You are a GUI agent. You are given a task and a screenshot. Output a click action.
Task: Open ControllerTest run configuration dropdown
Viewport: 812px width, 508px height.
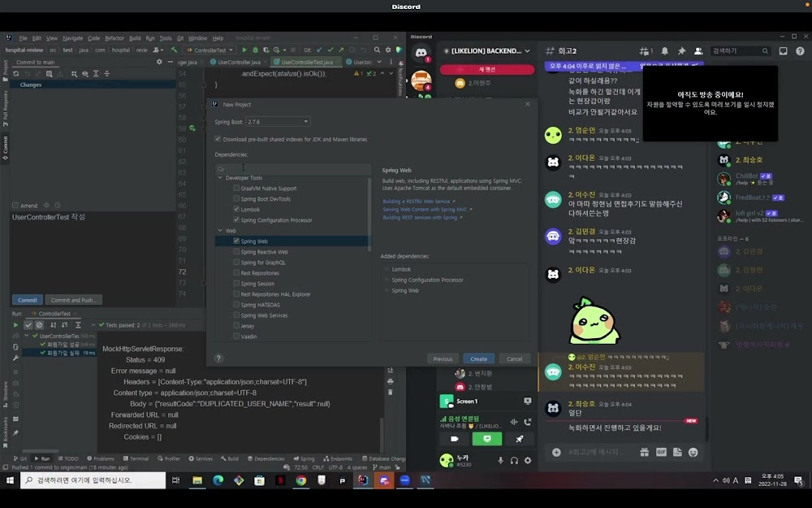tap(209, 50)
